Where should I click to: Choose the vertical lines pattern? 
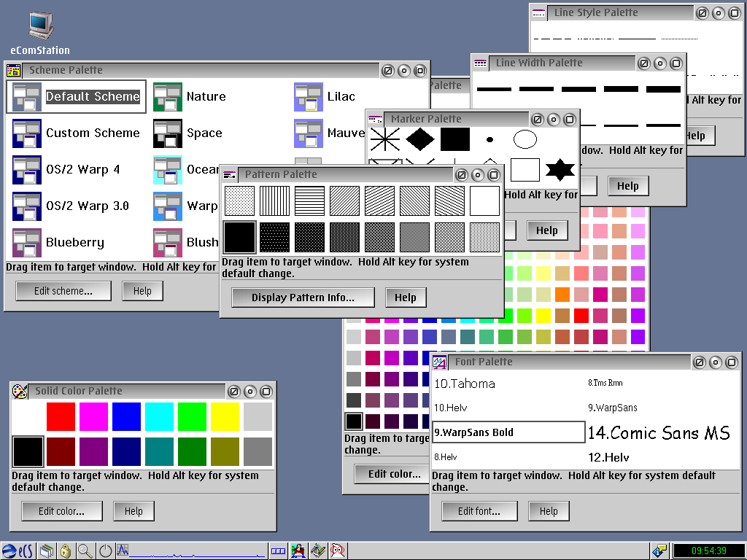[274, 201]
